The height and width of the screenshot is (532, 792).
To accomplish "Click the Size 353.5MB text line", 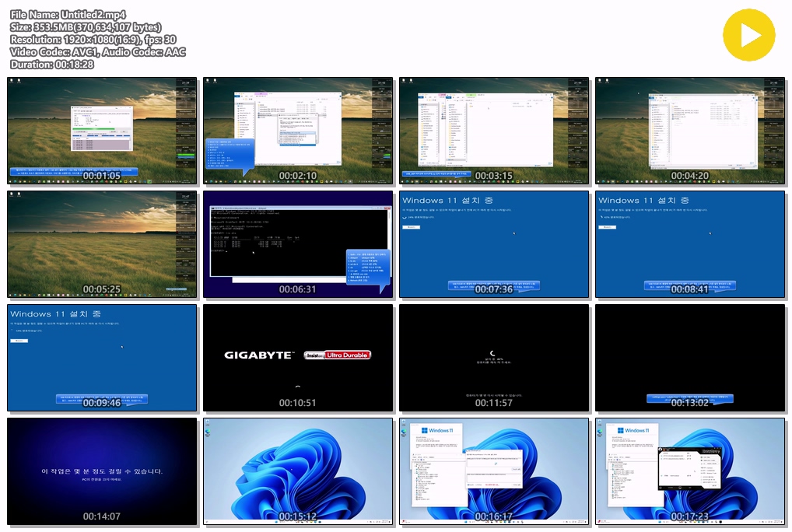I will (x=86, y=27).
